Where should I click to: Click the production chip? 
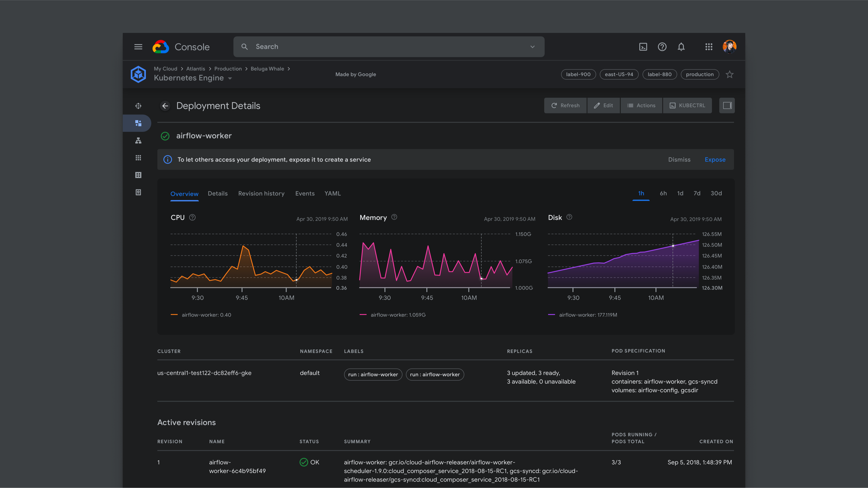pos(699,74)
